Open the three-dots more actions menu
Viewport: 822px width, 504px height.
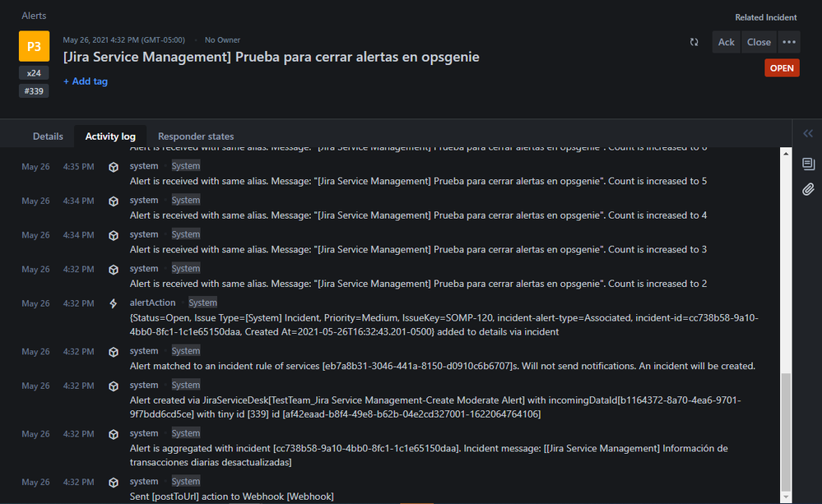(x=789, y=42)
